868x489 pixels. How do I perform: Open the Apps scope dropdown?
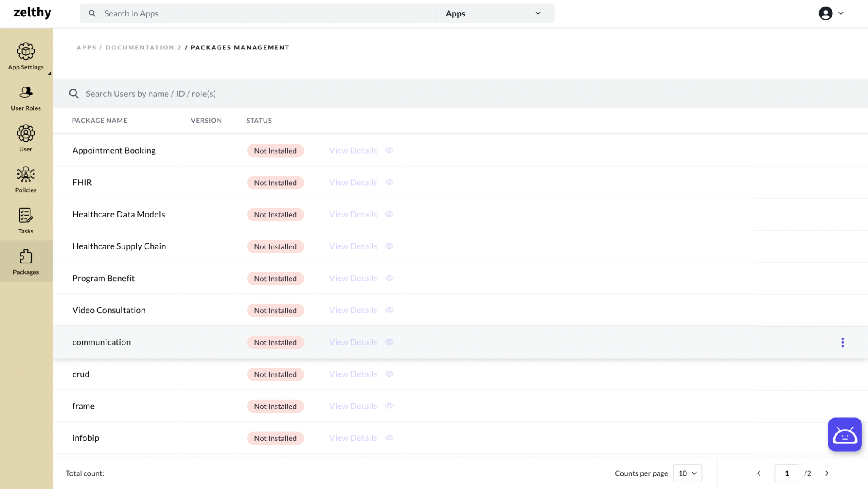495,13
